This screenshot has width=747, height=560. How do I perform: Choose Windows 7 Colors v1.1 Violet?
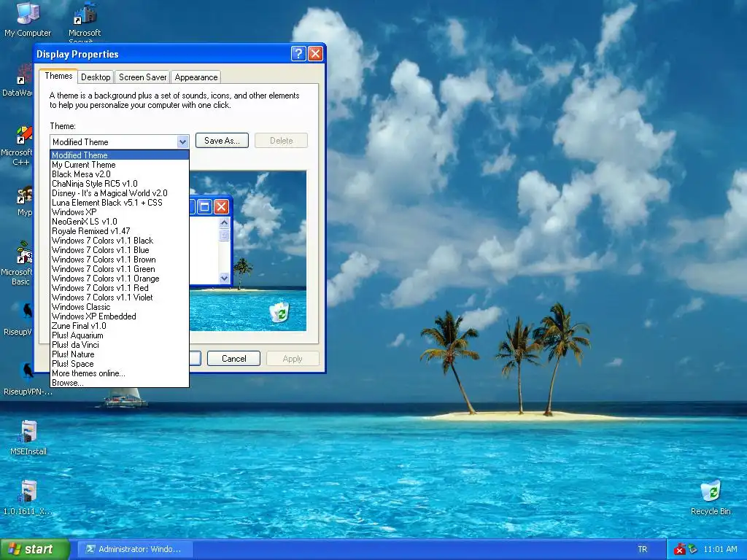[x=120, y=297]
